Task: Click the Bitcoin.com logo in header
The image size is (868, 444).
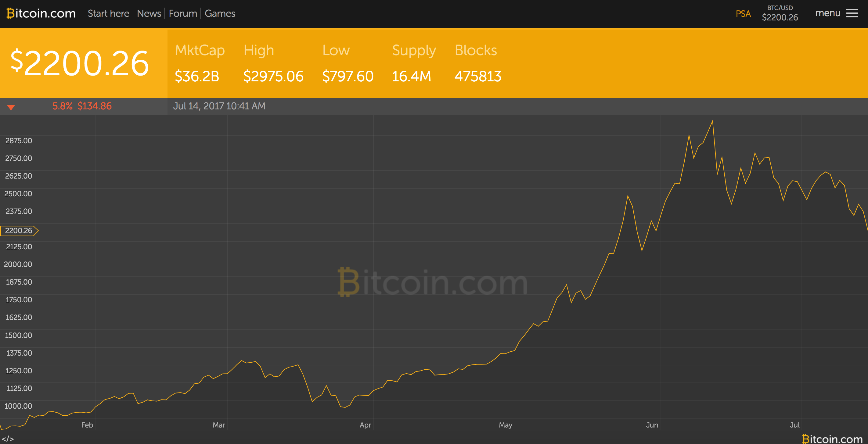Action: 41,13
